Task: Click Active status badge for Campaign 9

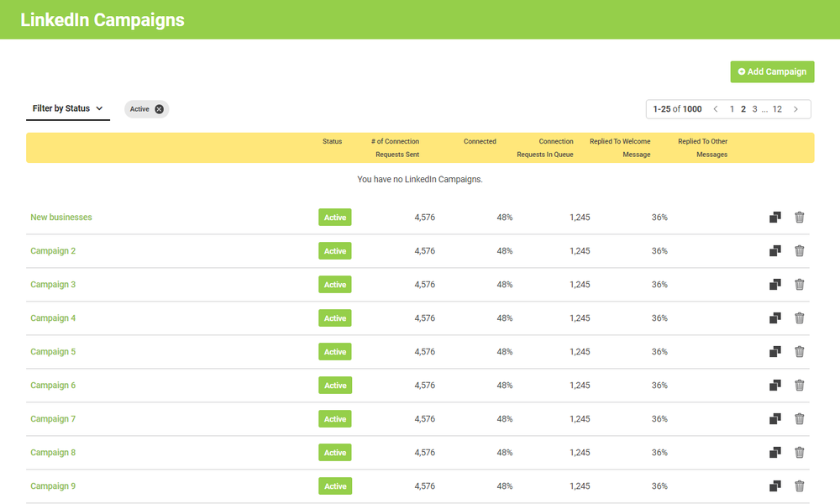Action: pyautogui.click(x=335, y=486)
